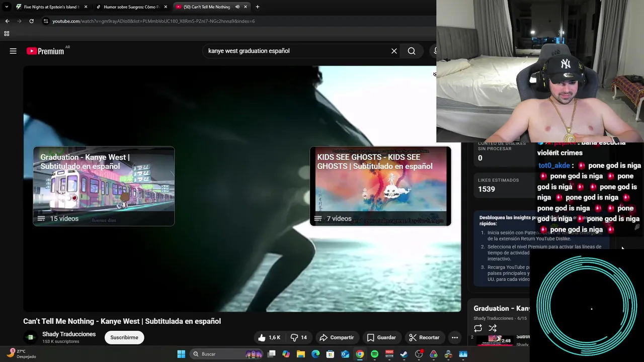Viewport: 644px width, 362px height.
Task: Toggle playlist shuffle button
Action: (x=493, y=328)
